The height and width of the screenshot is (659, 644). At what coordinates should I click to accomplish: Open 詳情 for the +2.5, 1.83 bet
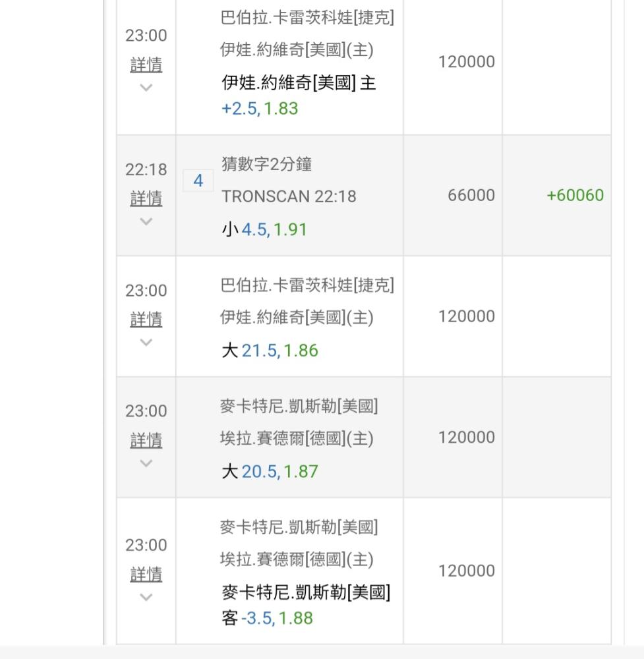(146, 65)
